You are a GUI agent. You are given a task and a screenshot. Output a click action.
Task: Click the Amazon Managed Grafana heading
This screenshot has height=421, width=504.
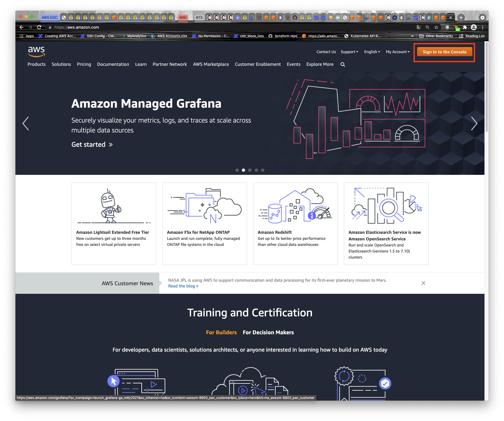(146, 104)
